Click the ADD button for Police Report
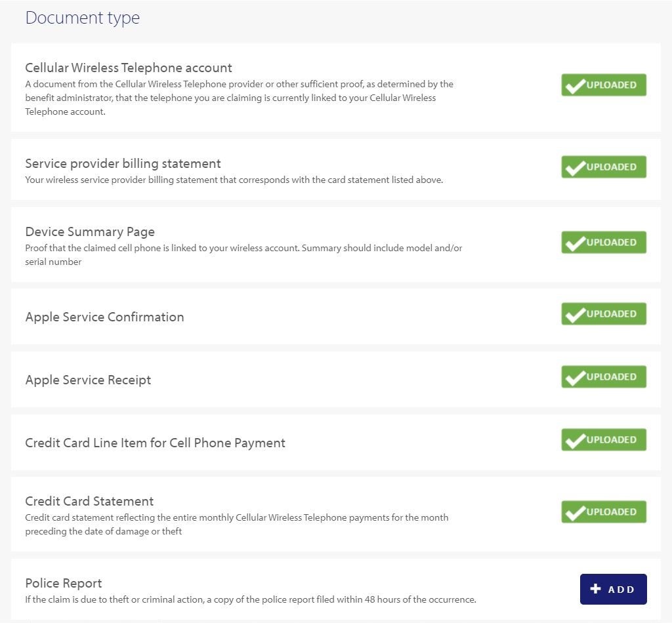The height and width of the screenshot is (623, 672). click(613, 588)
